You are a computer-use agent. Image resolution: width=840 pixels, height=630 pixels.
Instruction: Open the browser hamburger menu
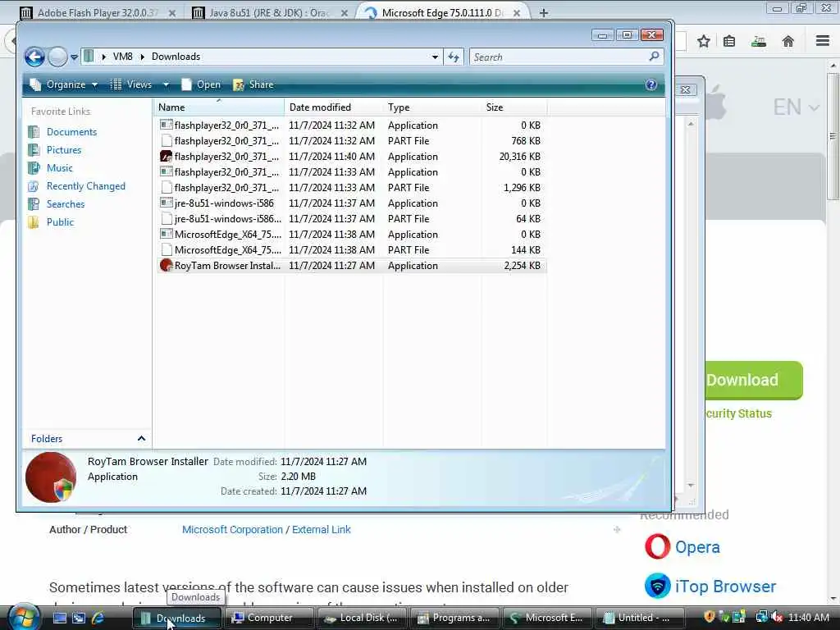pos(823,41)
